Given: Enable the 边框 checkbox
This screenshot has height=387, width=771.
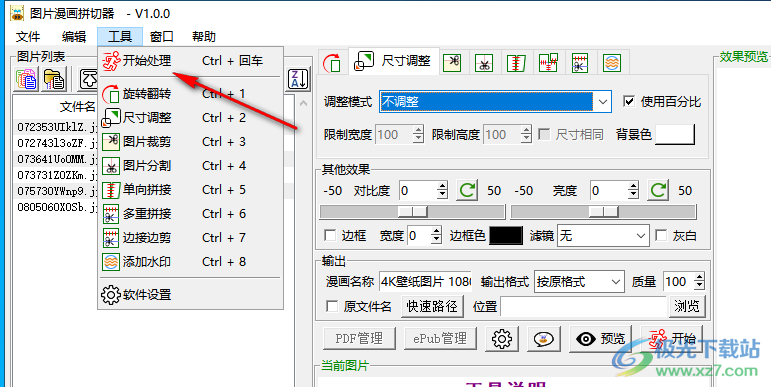Looking at the screenshot, I should 330,236.
